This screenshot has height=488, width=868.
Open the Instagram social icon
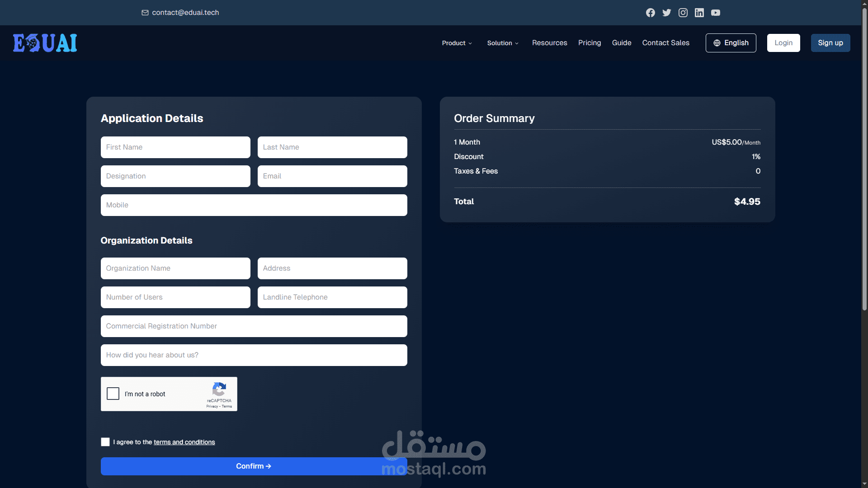tap(683, 13)
